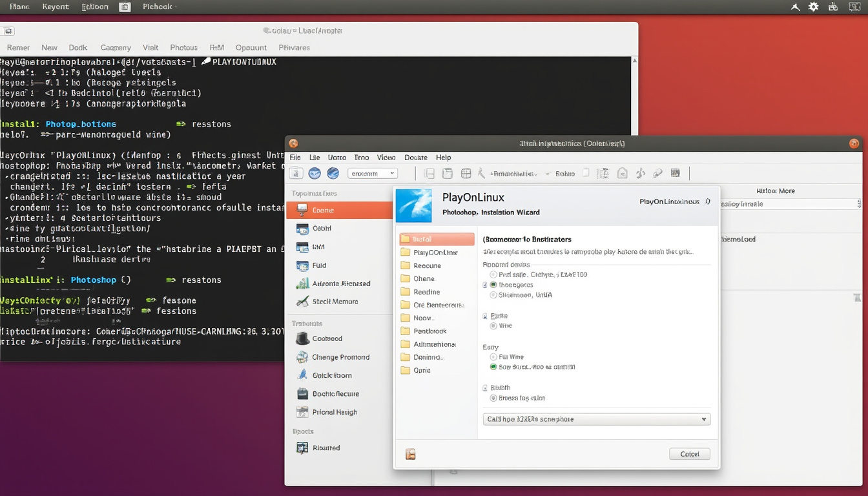Select the Fil Wime radio option
868x496 pixels.
point(494,356)
